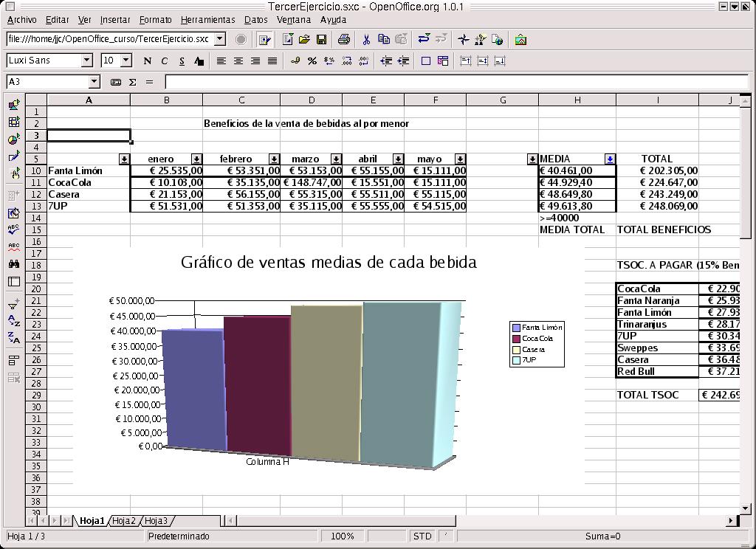Open the febrero column filter dropdown
Screen dimensions: 756x549
[274, 159]
